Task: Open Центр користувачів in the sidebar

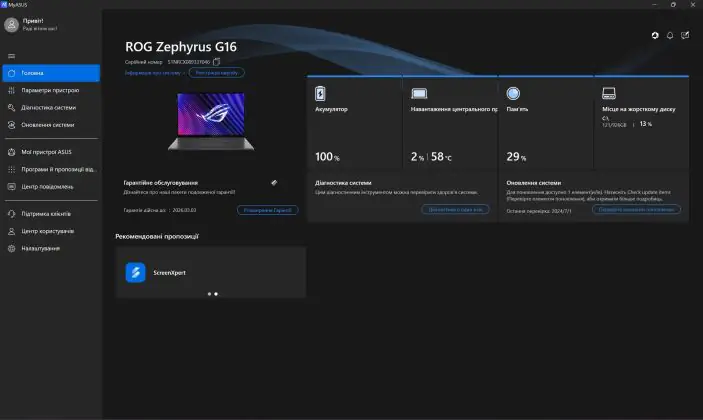Action: pyautogui.click(x=51, y=231)
